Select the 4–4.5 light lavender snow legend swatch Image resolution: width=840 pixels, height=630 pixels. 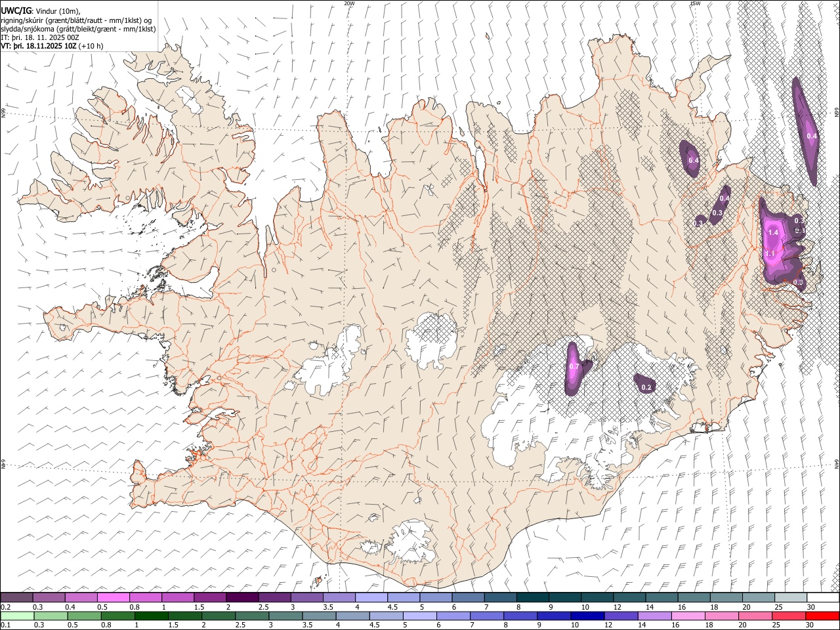tap(371, 598)
